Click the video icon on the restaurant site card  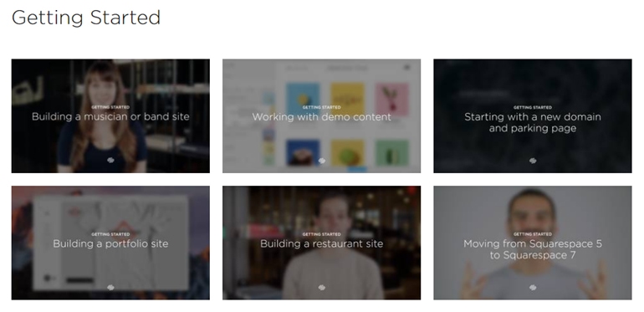click(322, 288)
